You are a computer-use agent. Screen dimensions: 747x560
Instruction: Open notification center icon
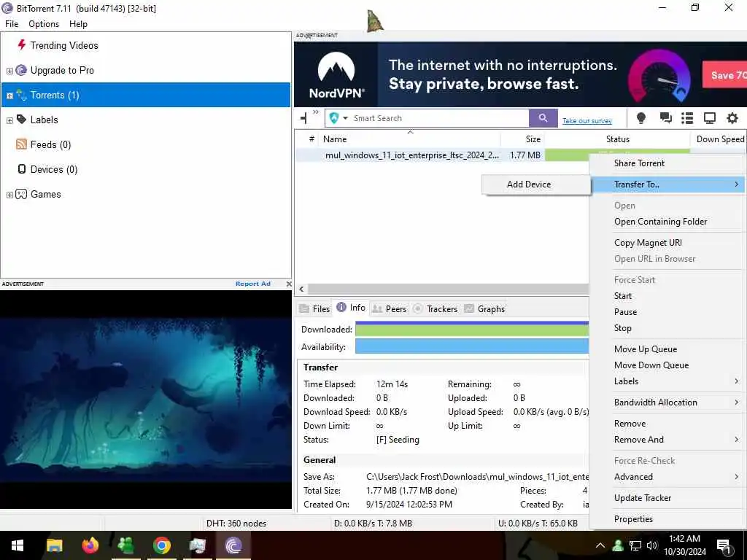(x=724, y=546)
